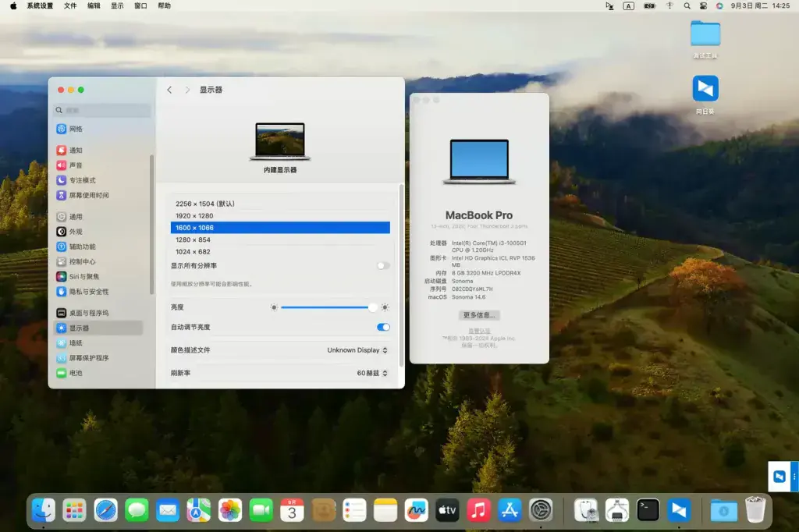Go back with the left chevron button
The image size is (799, 532).
point(169,90)
